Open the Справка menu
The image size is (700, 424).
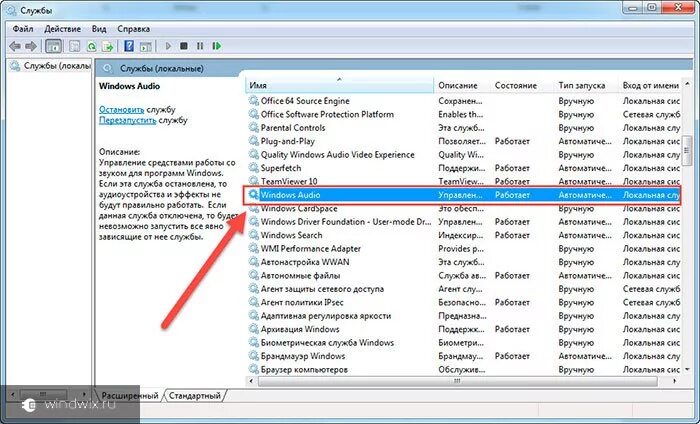133,29
